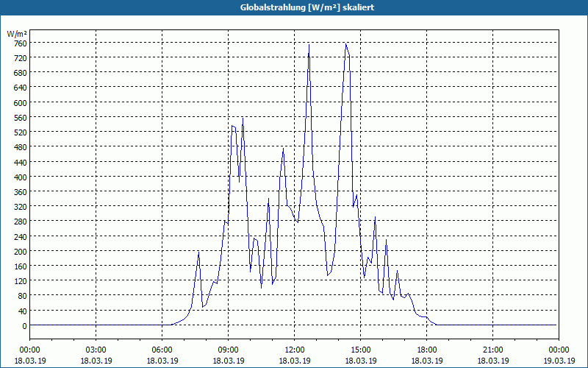Screen dimensions: 588x368
Task: Select the "09:00" x-axis time label
Action: click(228, 350)
